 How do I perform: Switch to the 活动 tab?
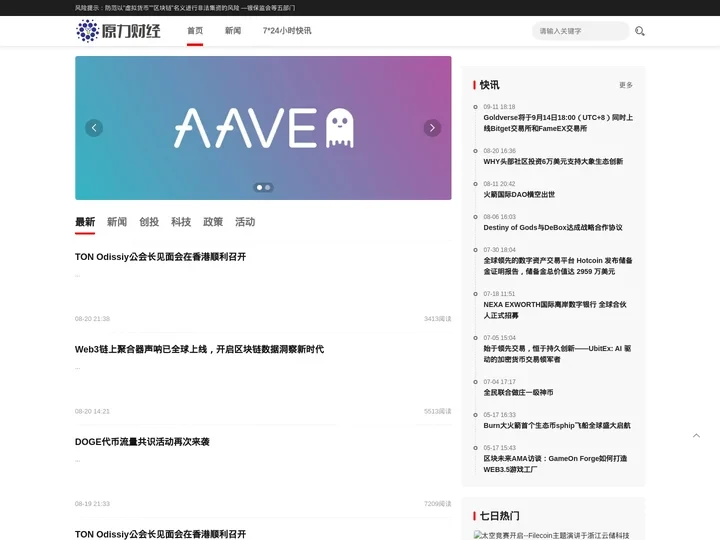click(245, 222)
